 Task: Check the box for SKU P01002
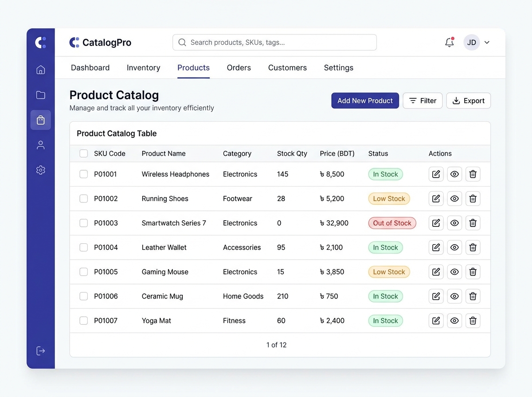coord(83,198)
